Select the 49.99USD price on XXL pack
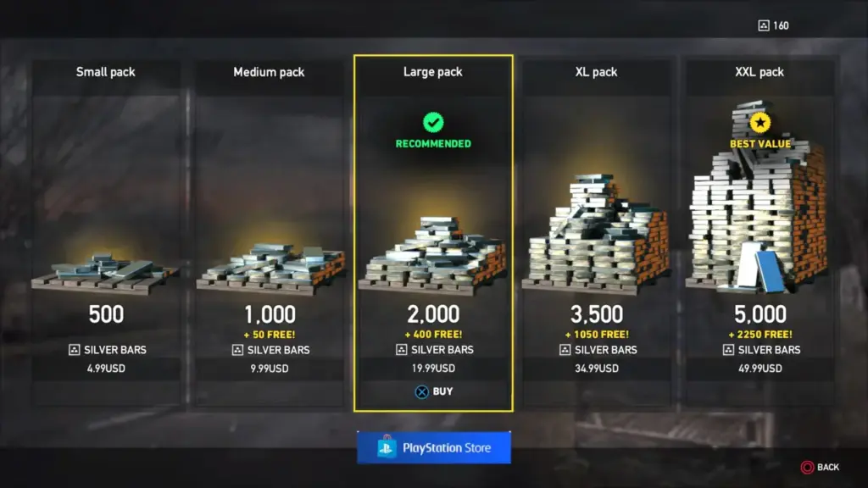 point(760,369)
